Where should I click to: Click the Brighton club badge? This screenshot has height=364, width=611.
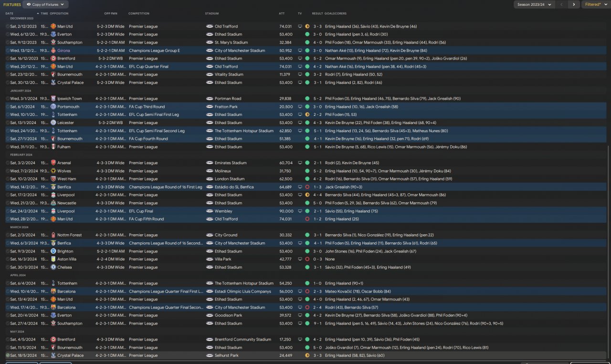pos(53,251)
